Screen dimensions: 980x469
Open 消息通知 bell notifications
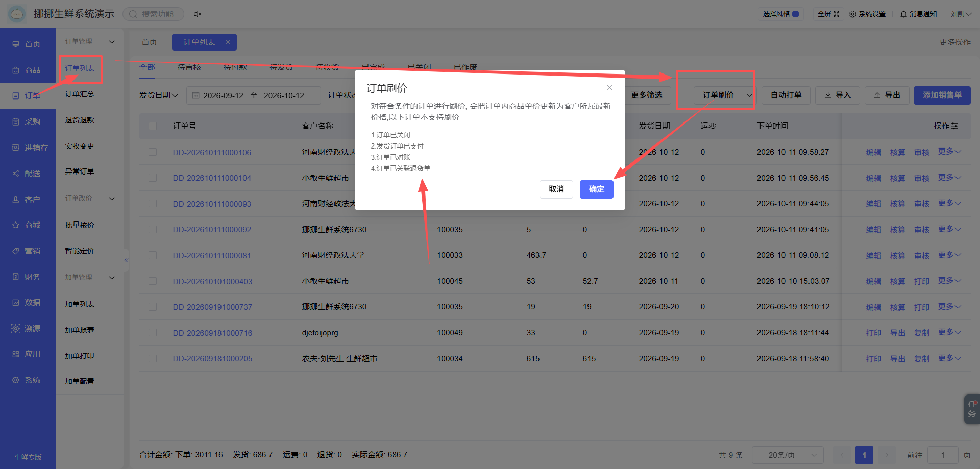[919, 14]
